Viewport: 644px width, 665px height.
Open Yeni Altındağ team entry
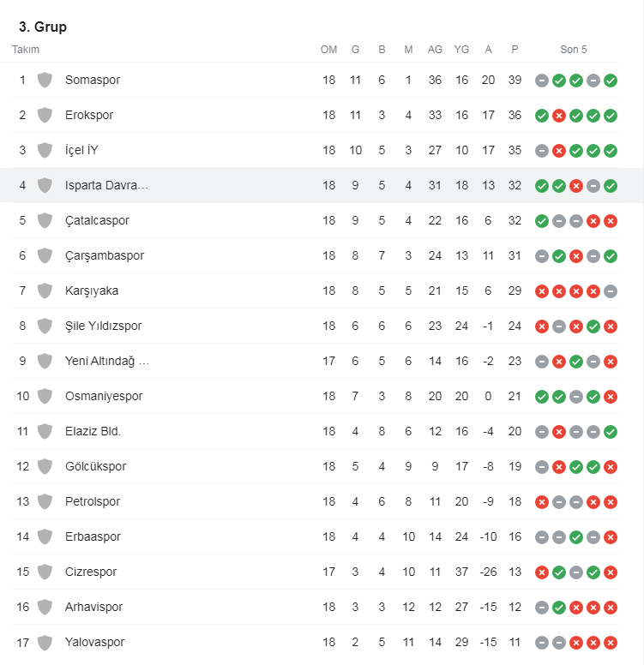[107, 361]
